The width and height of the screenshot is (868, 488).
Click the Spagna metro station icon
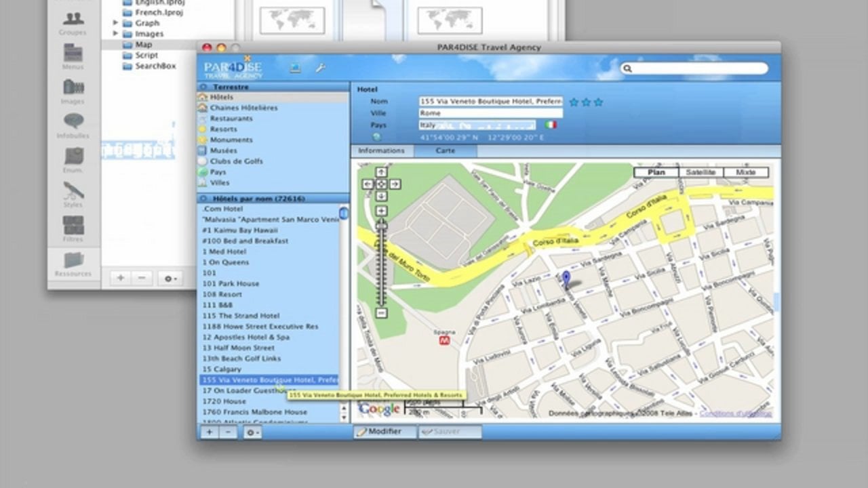(445, 342)
